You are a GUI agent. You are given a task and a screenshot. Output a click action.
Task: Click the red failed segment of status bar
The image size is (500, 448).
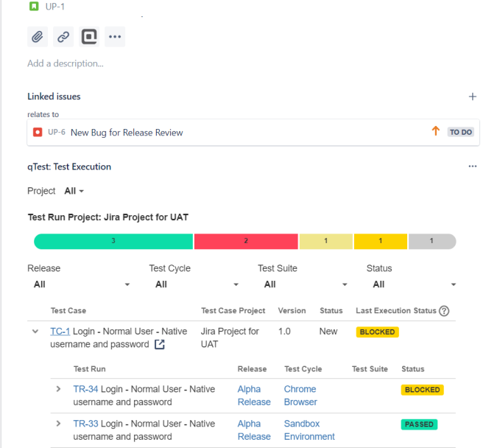coord(246,241)
